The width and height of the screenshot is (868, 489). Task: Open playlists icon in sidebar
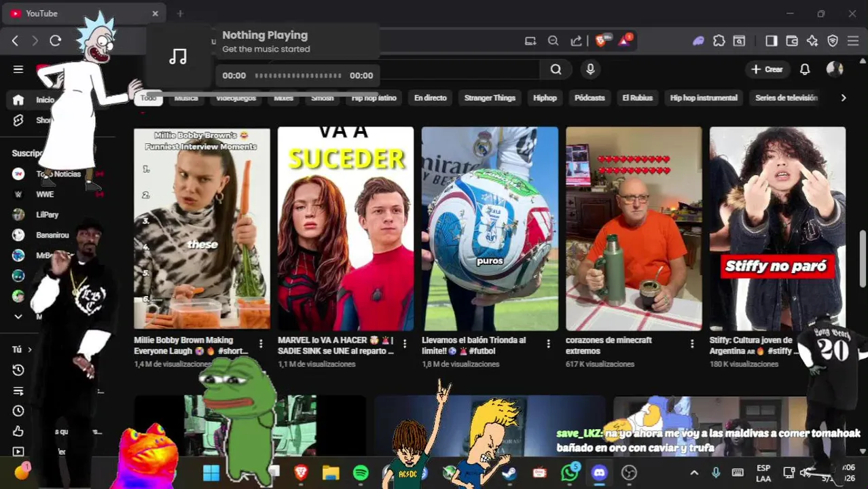pyautogui.click(x=18, y=391)
